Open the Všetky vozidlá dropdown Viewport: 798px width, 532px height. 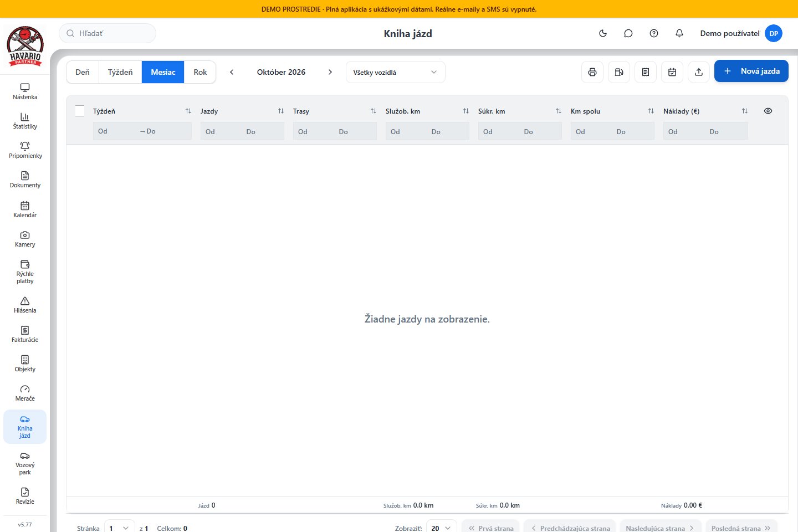click(x=396, y=72)
